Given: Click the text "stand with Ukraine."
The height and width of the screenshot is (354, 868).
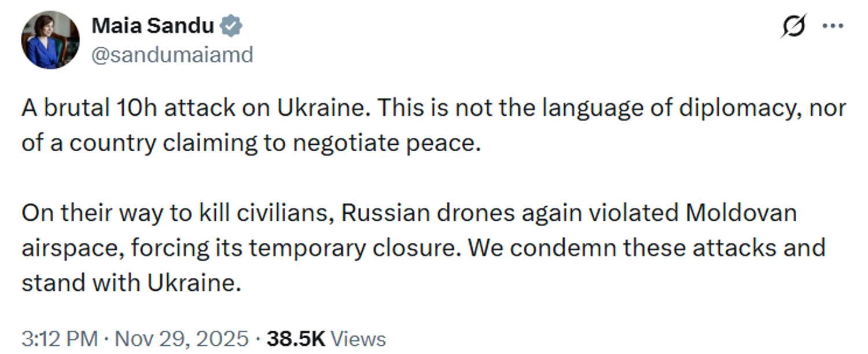Looking at the screenshot, I should pos(131,283).
